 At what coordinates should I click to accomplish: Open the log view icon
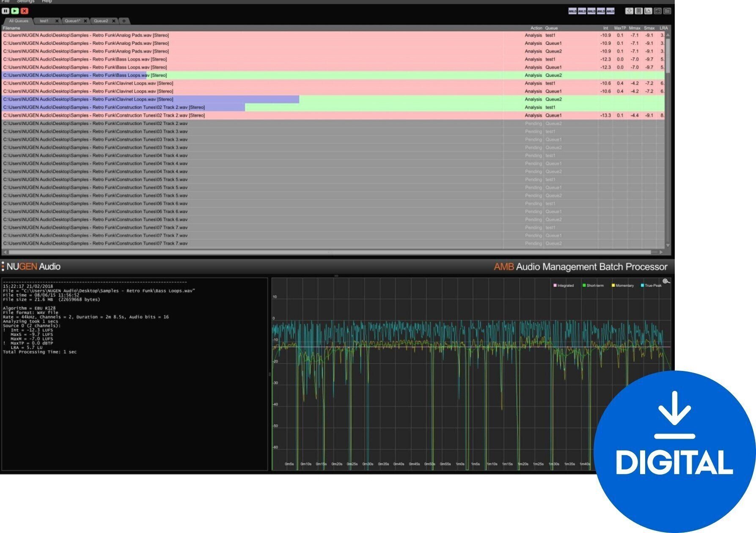point(639,11)
